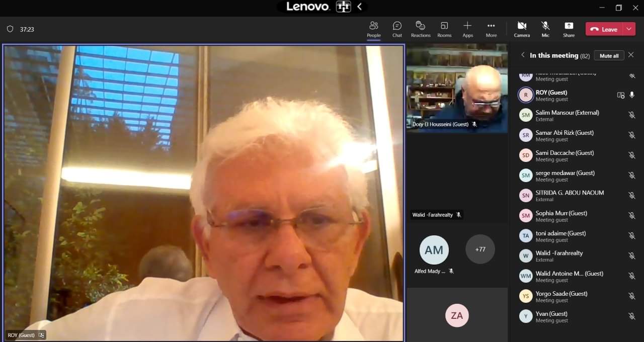Click the SD avatar of Sami Daccache

(x=526, y=155)
